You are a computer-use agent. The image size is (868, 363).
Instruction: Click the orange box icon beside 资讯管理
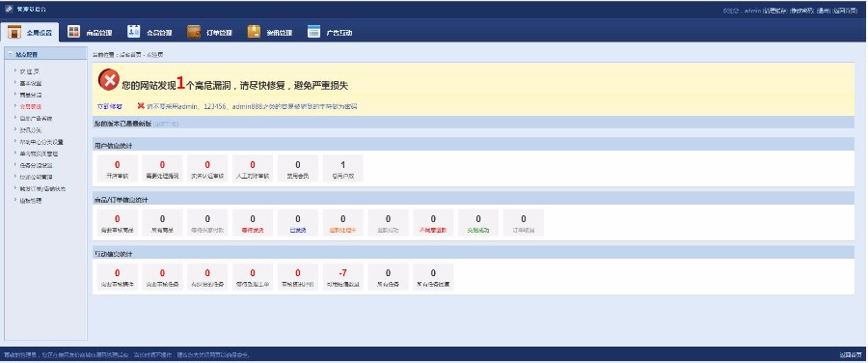point(254,32)
